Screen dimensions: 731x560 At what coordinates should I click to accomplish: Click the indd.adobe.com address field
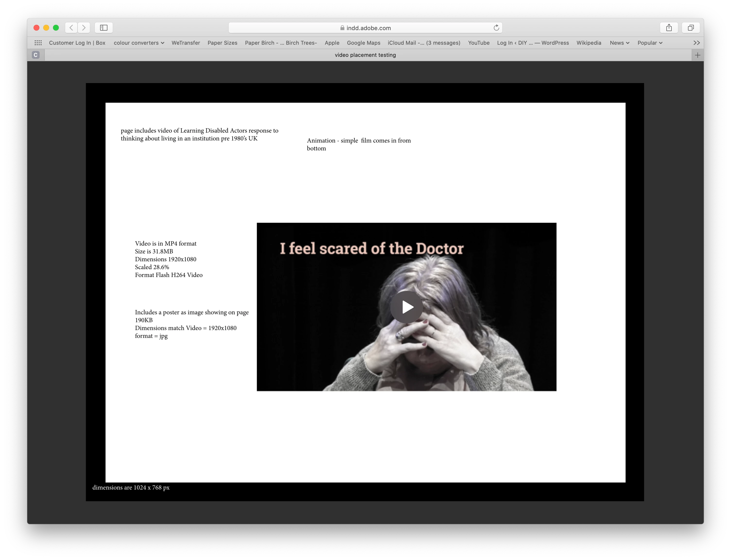click(x=365, y=28)
